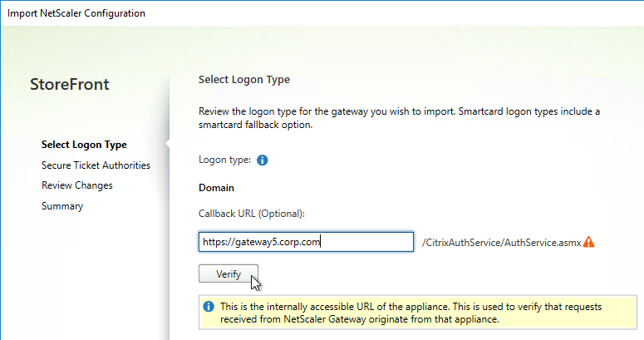Screen dimensions: 644x340
Task: Click the StoreFront heading
Action: pos(70,84)
